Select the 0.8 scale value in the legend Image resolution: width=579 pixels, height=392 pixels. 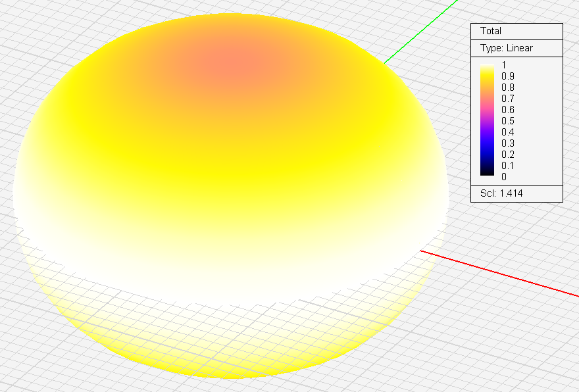click(x=508, y=87)
